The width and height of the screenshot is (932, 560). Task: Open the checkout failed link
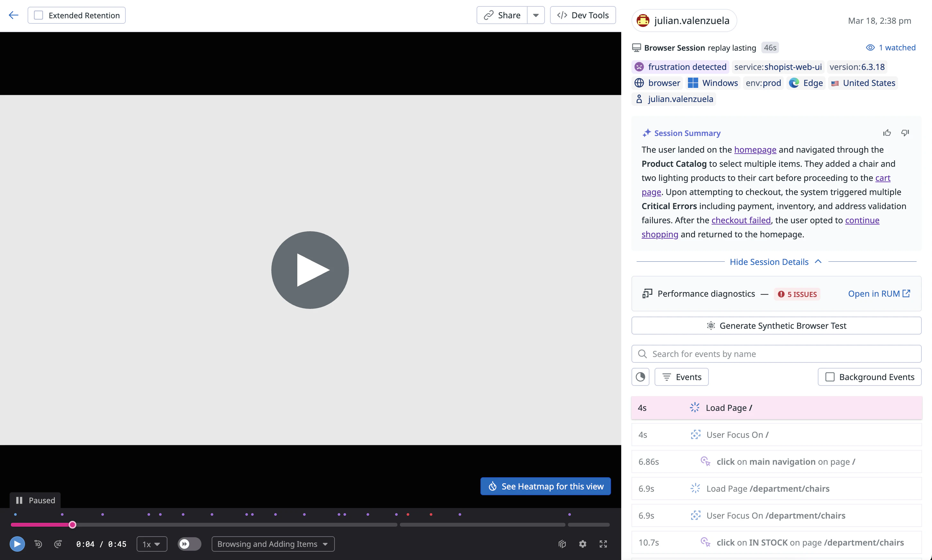pyautogui.click(x=741, y=220)
